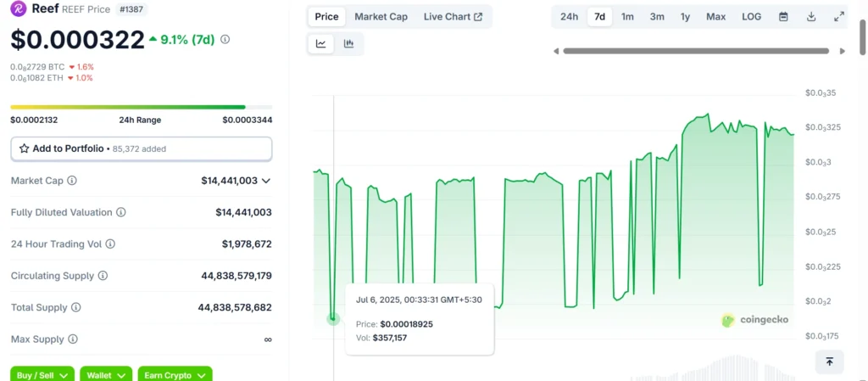Click the star icon in Add to Portfolio

pyautogui.click(x=25, y=148)
